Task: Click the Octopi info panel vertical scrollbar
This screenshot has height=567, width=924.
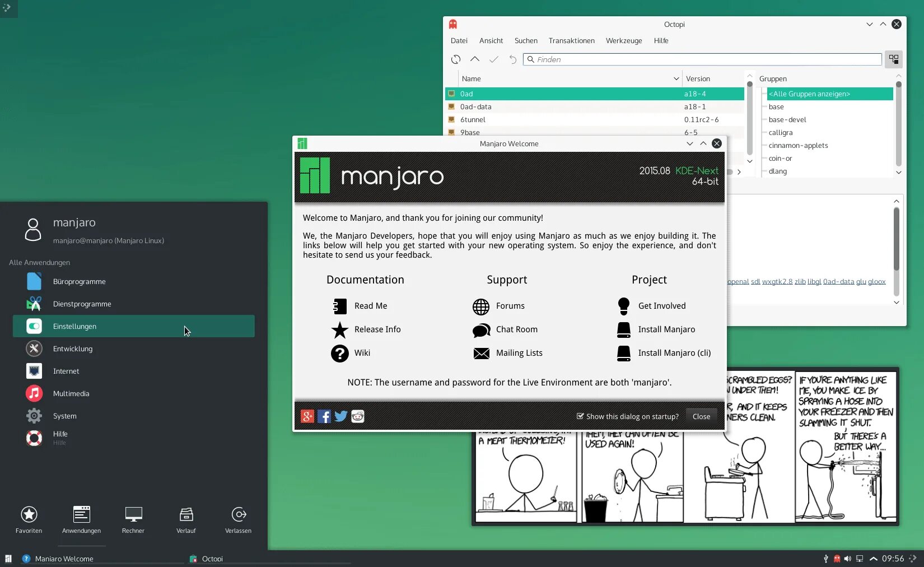Action: [x=897, y=251]
